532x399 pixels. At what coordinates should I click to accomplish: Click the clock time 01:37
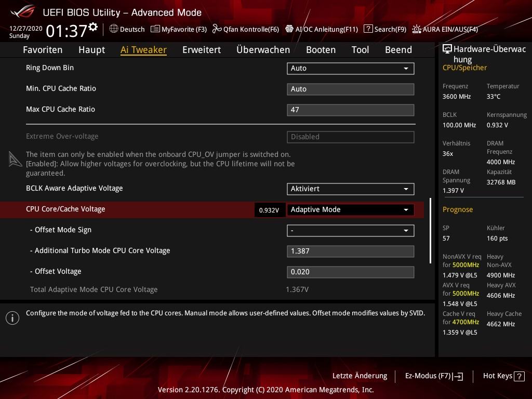tap(66, 31)
